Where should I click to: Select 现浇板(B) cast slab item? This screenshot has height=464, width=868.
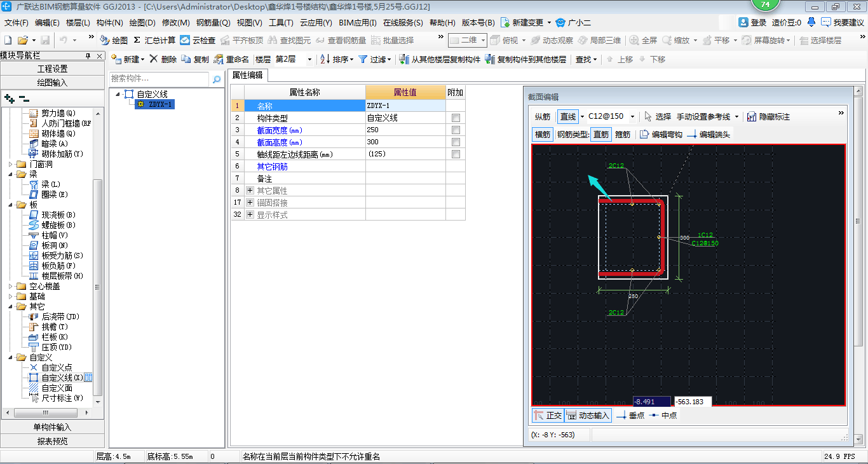tap(58, 215)
